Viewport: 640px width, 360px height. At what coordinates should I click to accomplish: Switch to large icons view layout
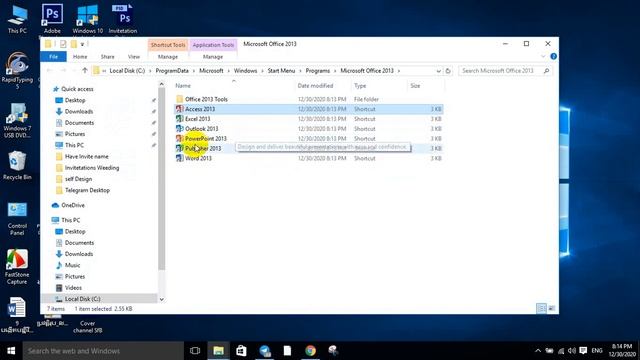tap(551, 309)
